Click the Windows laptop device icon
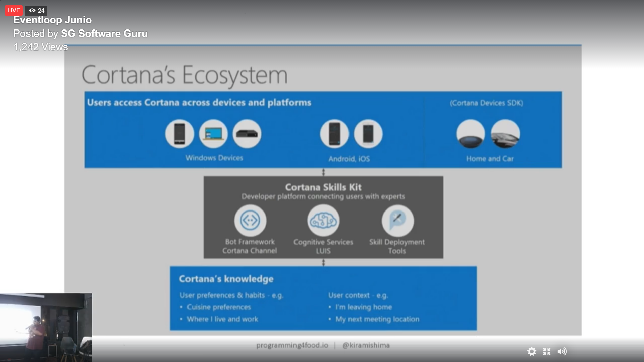 [213, 134]
